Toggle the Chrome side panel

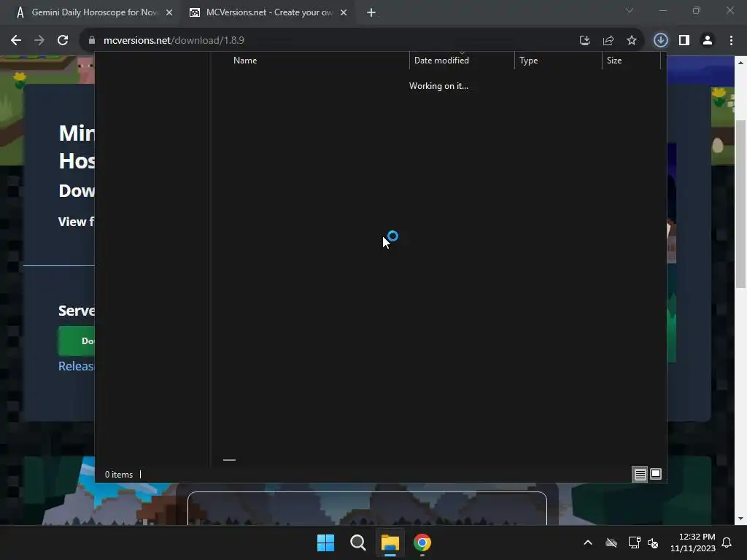pyautogui.click(x=684, y=41)
